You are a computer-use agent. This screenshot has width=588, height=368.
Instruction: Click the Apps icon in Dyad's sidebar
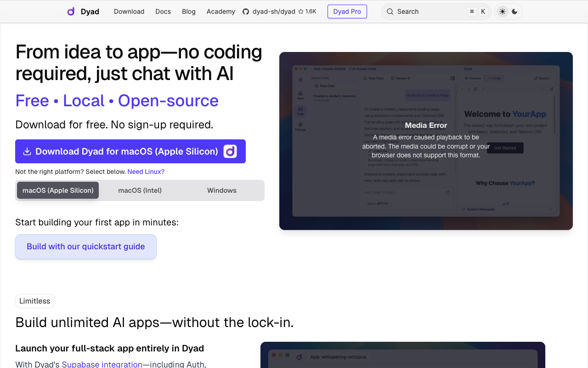(300, 93)
